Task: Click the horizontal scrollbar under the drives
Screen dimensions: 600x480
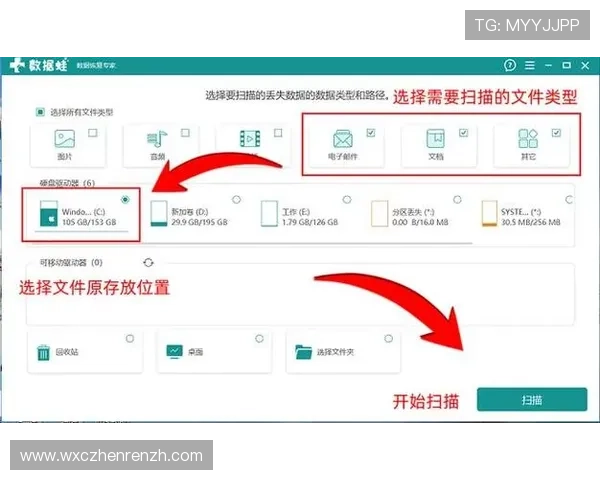Action: 306,243
